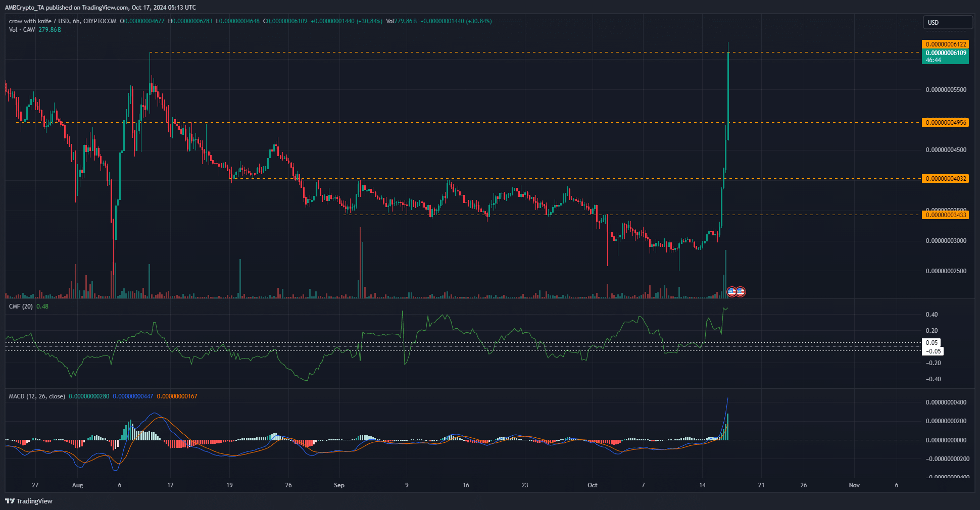Click the high price H 0.00000006283
Viewport: 980px width, 510px height.
pos(190,21)
